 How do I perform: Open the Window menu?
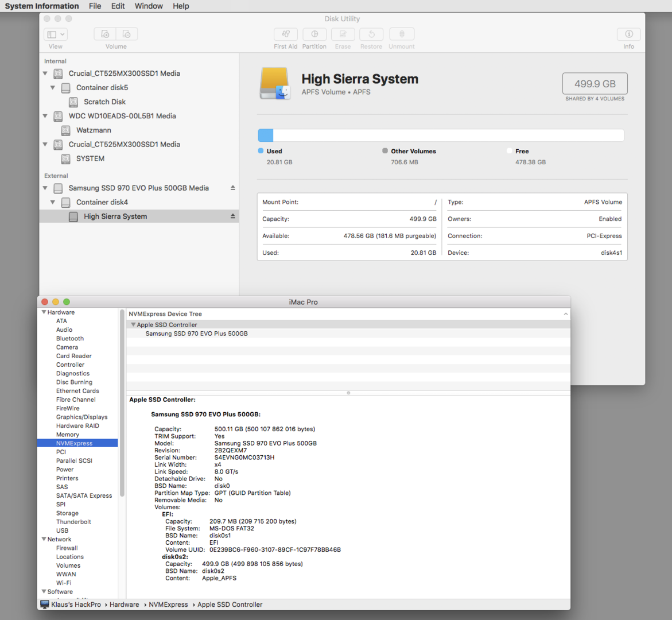(149, 6)
